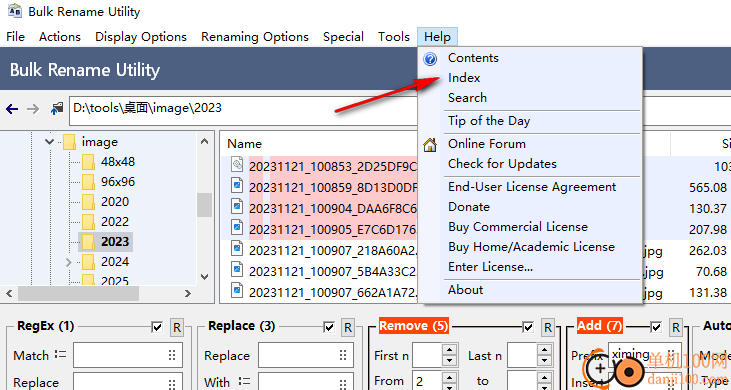Viewport: 731px width, 390px height.
Task: Click the back navigation arrow
Action: pos(12,109)
